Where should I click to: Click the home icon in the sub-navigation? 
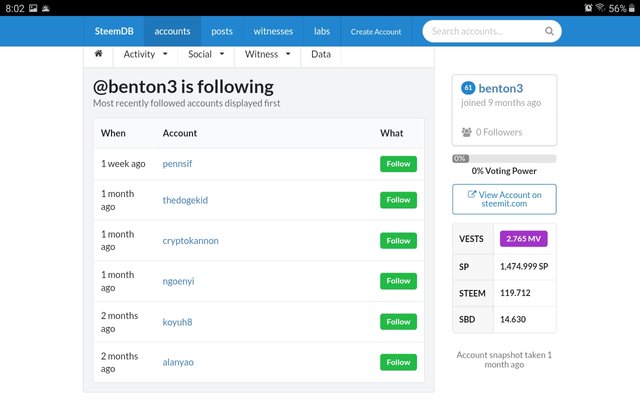pos(98,54)
